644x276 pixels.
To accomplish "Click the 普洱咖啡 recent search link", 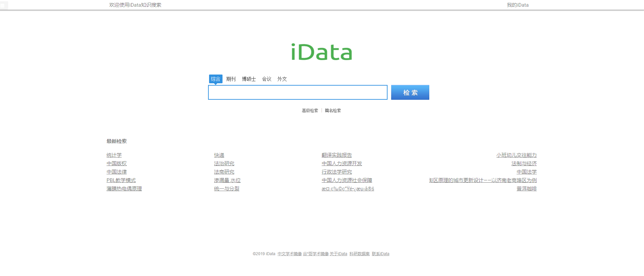I will point(526,189).
